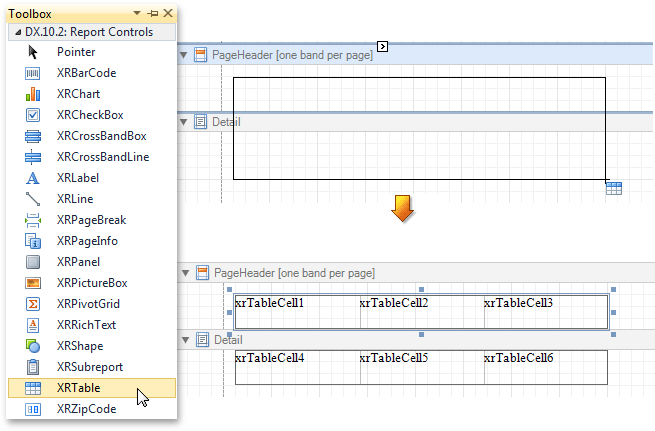Open the Toolbox window position dropdown
655x431 pixels.
tap(137, 13)
